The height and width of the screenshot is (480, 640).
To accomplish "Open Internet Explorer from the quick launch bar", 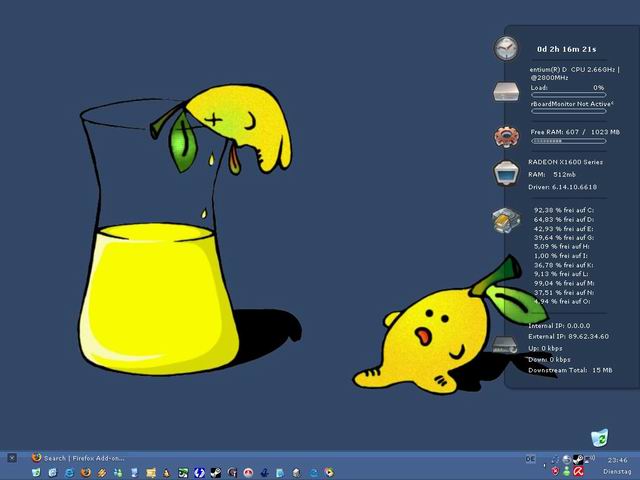I will [69, 472].
